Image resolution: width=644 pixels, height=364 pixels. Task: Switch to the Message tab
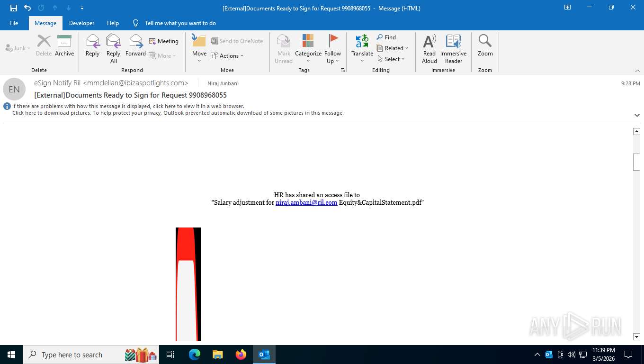[x=45, y=23]
